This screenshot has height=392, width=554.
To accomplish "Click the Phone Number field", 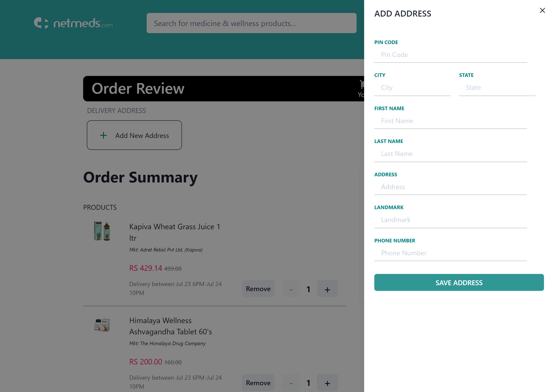I will (450, 253).
